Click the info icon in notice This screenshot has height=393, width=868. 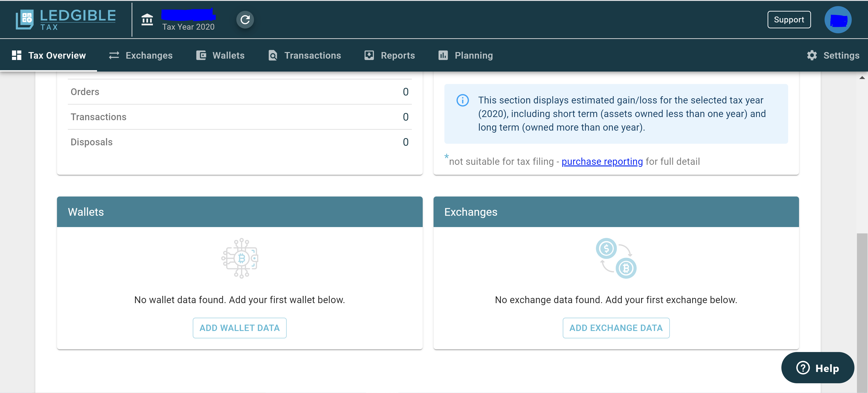(462, 100)
